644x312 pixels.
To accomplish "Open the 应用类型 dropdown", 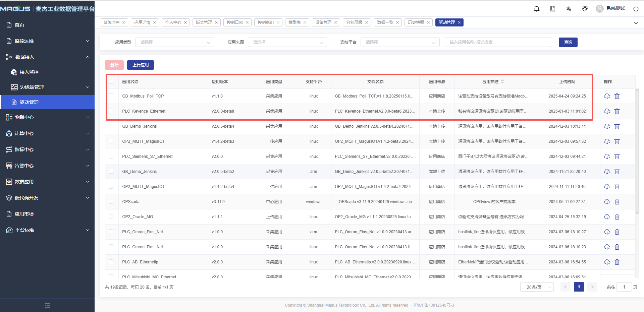I will tap(174, 42).
